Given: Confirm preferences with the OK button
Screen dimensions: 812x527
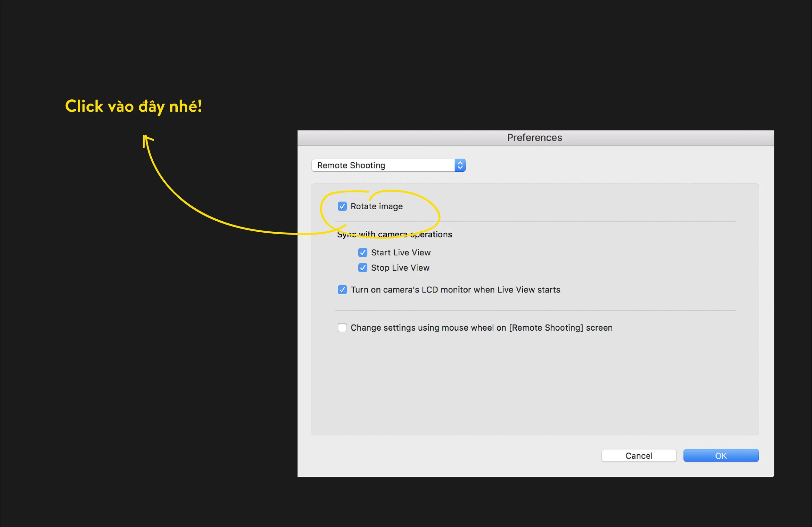Looking at the screenshot, I should pyautogui.click(x=721, y=456).
